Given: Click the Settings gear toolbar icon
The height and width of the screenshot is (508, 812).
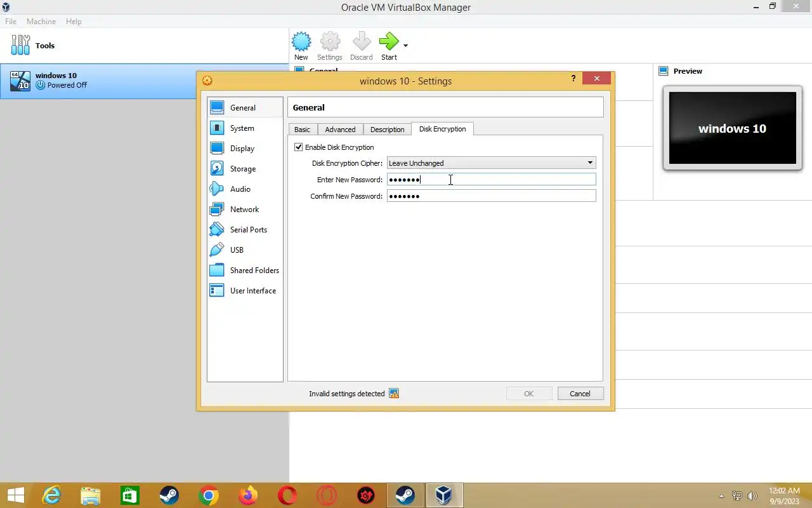Looking at the screenshot, I should tap(330, 42).
